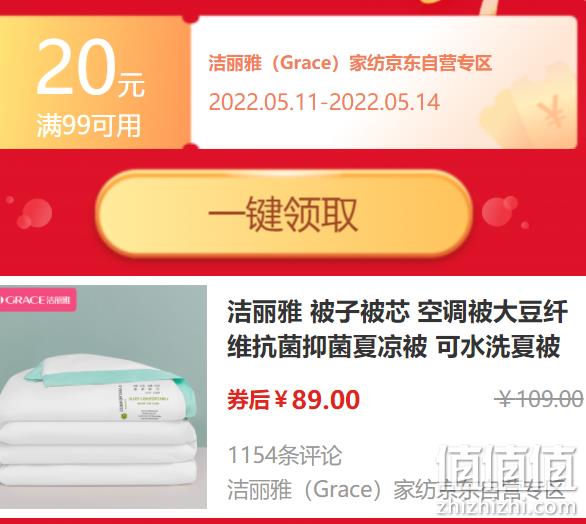Click the mint green quilt edge in photo
The width and height of the screenshot is (586, 524).
[x=112, y=376]
